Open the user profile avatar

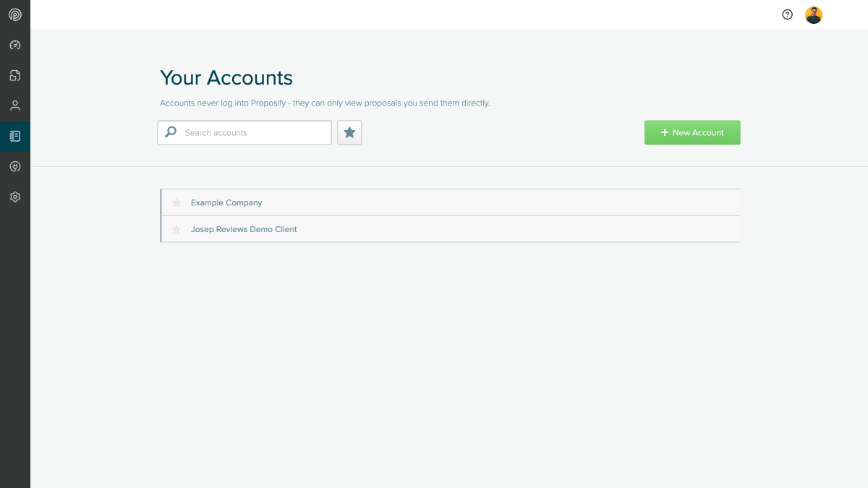[814, 15]
